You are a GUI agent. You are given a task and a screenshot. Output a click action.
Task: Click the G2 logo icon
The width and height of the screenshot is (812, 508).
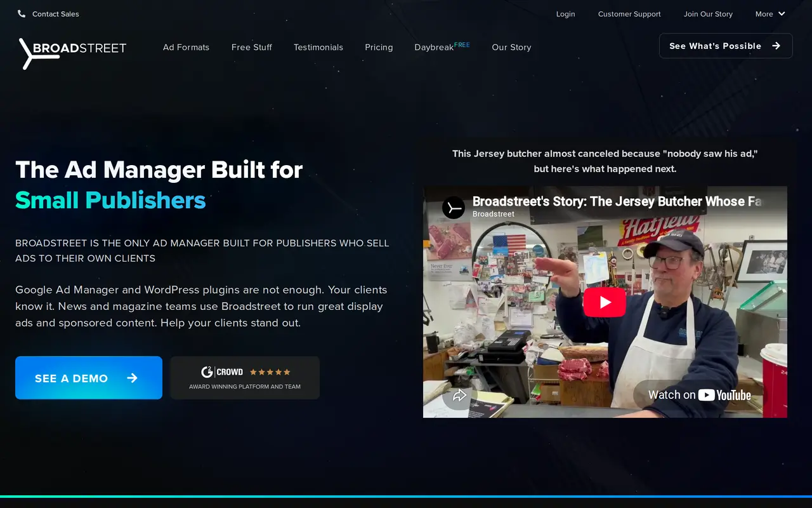[207, 372]
